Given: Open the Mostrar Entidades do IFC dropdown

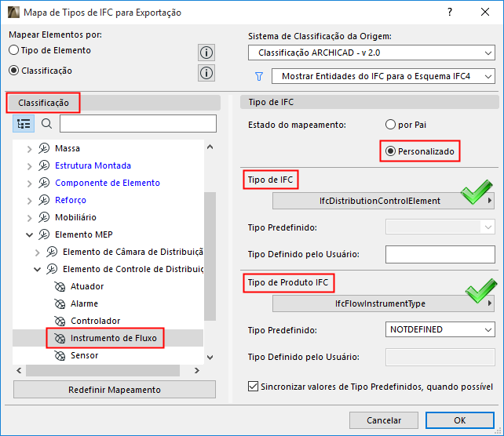Looking at the screenshot, I should click(383, 76).
